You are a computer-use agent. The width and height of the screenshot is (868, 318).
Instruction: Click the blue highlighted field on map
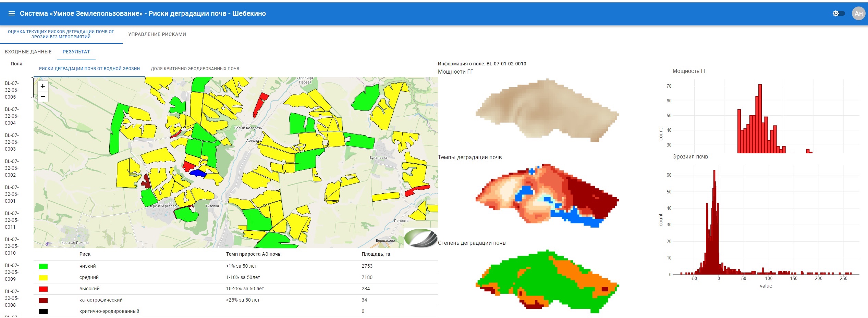pos(198,173)
